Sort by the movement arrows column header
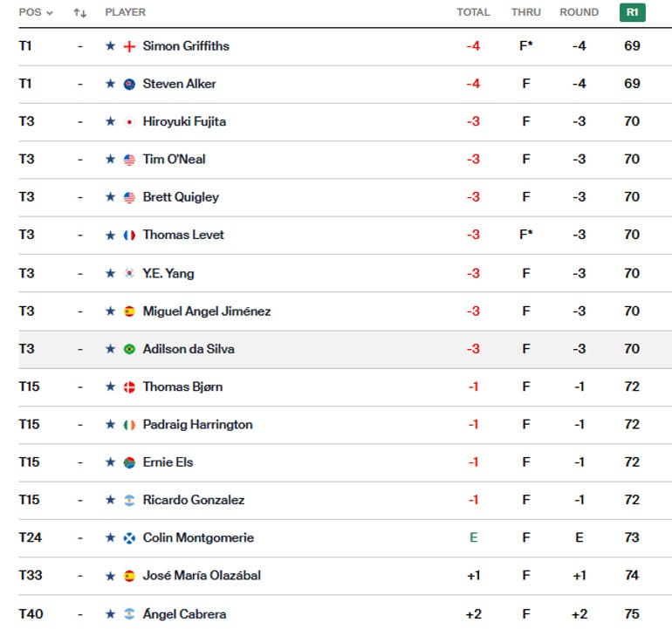This screenshot has height=629, width=672. coord(80,13)
